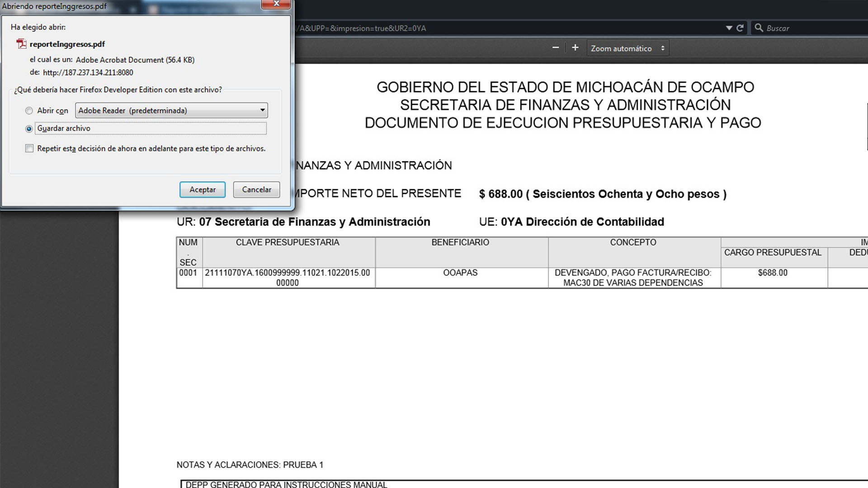The image size is (868, 488).
Task: Open the Adobe Reader application dropdown
Action: [171, 110]
